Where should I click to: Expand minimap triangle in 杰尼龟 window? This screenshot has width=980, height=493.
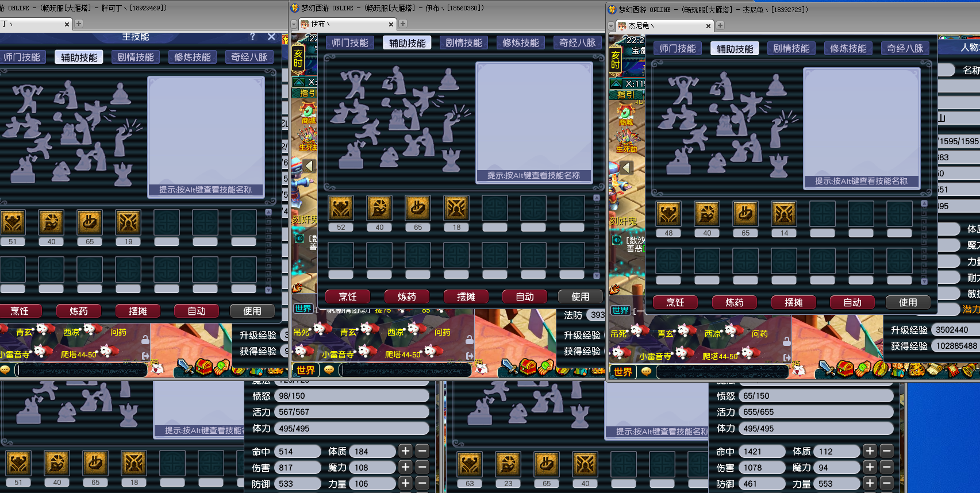click(616, 84)
